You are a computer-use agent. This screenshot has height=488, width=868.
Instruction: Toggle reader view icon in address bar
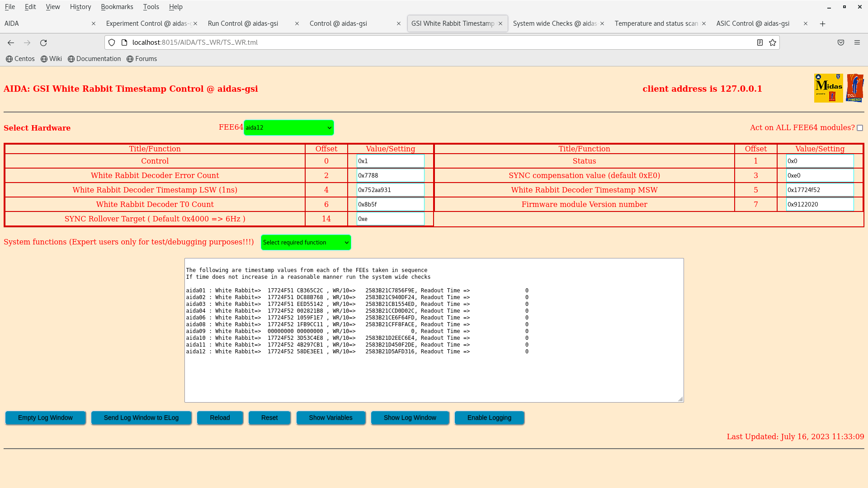(760, 42)
